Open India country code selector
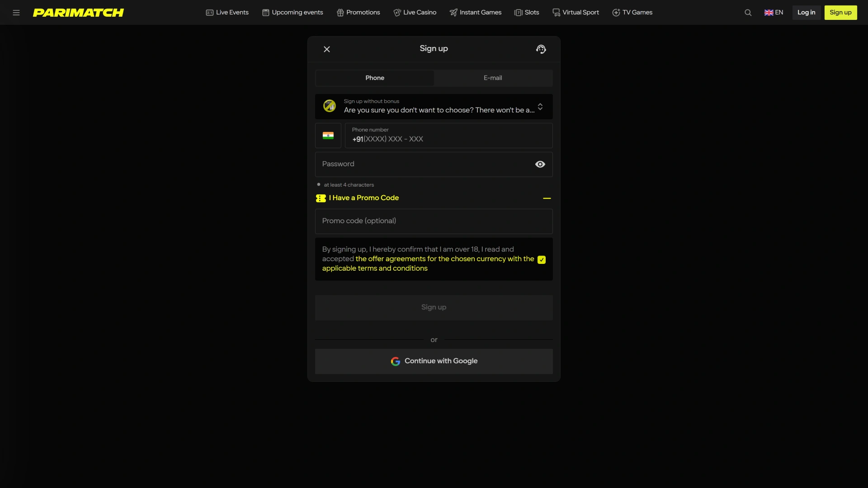 pyautogui.click(x=328, y=136)
